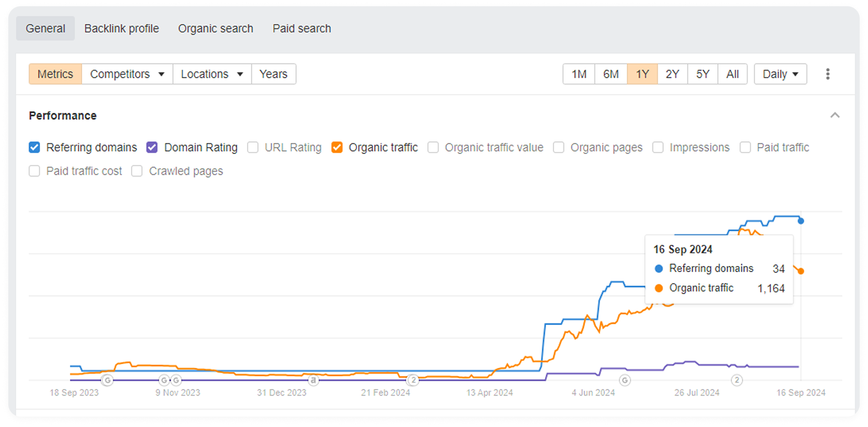Click the Google update marker near 18 Sep 2023

click(108, 380)
